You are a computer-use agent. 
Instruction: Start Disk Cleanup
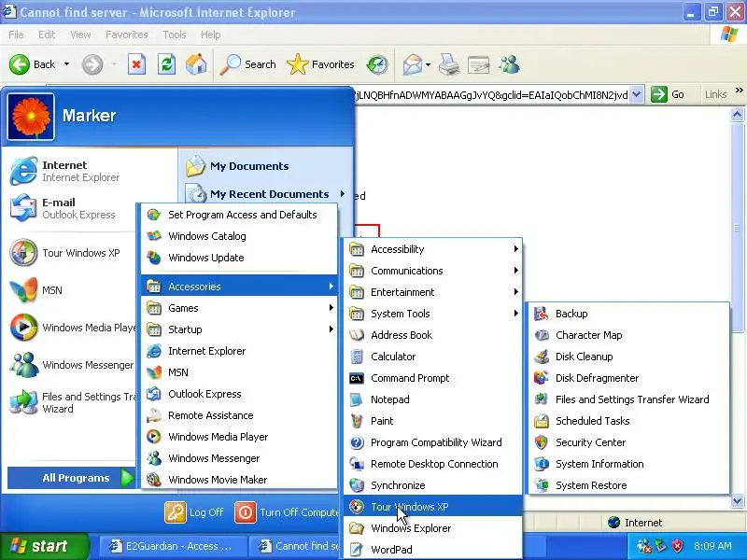628,357
